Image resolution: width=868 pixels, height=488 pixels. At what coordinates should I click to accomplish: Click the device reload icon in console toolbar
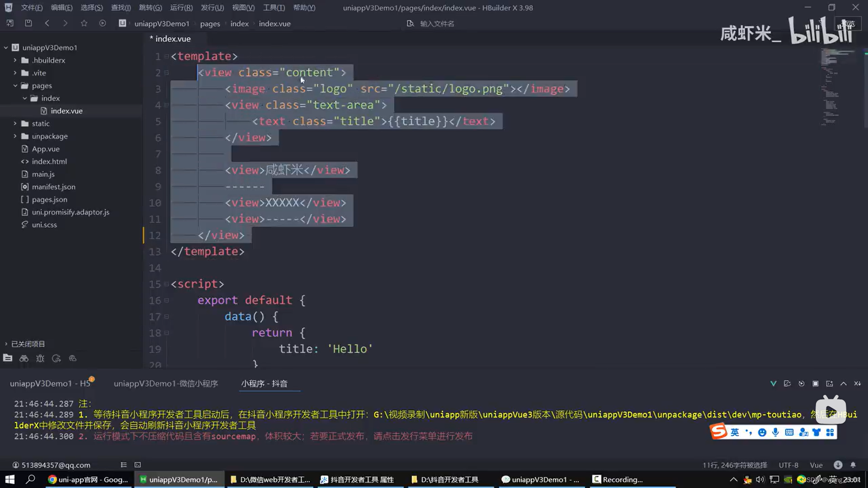pos(788,384)
